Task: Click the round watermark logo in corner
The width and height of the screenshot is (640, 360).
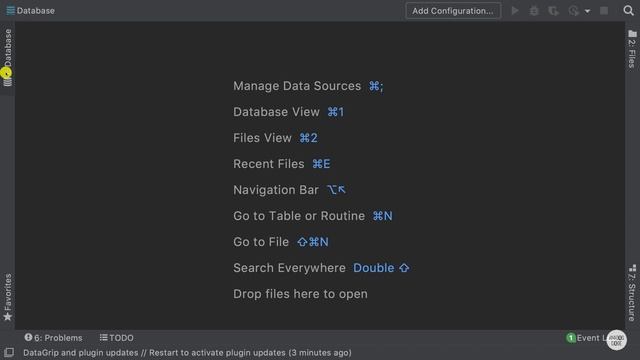Action: pyautogui.click(x=616, y=340)
